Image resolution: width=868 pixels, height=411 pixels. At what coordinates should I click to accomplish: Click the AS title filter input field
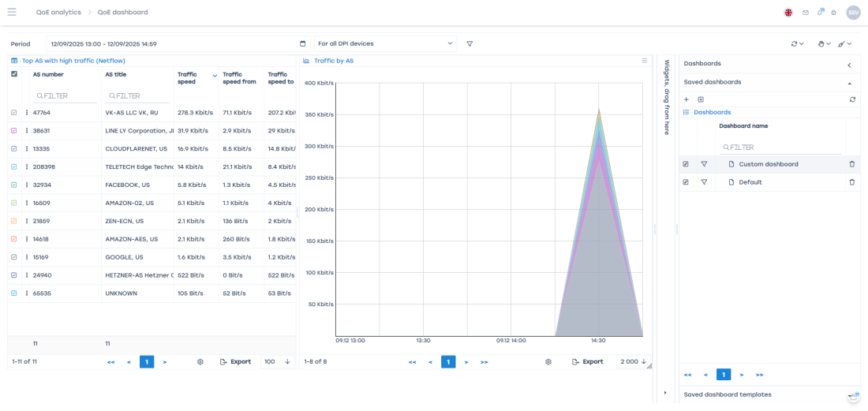click(x=138, y=95)
